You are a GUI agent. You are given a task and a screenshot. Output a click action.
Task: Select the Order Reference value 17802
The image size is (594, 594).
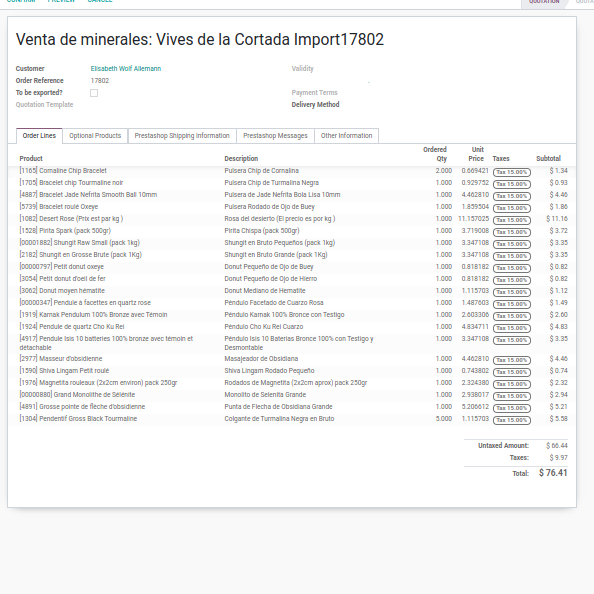pos(100,81)
